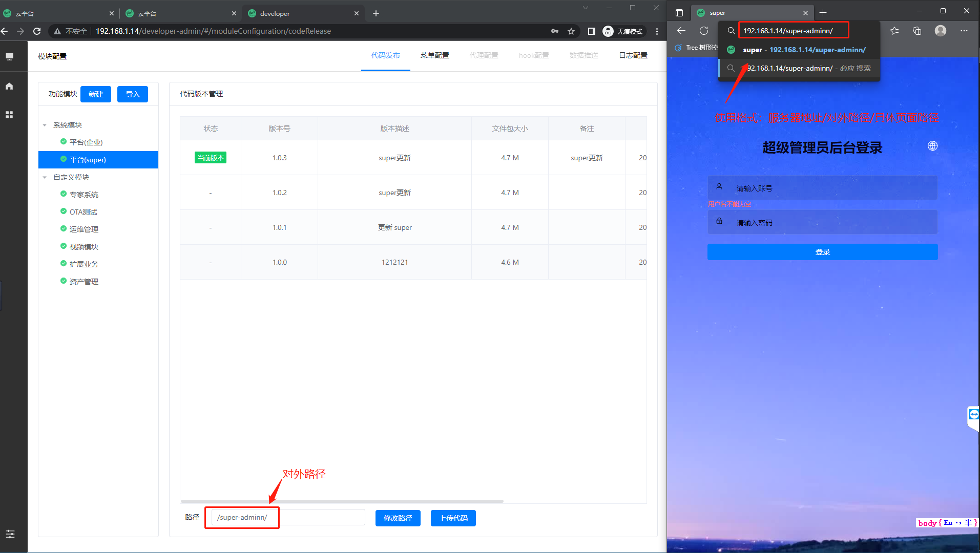Collapse the 自定义模块 tree group
The height and width of the screenshot is (553, 980).
click(45, 177)
